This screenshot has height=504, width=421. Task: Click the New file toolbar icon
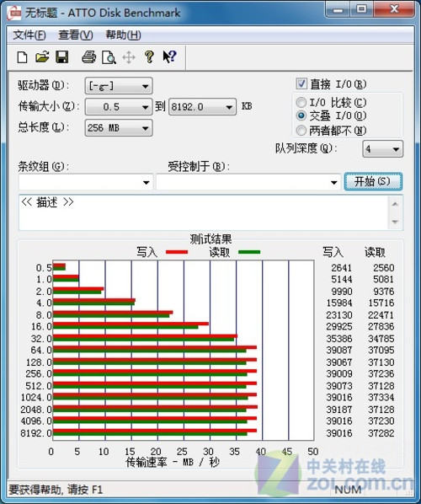click(22, 57)
